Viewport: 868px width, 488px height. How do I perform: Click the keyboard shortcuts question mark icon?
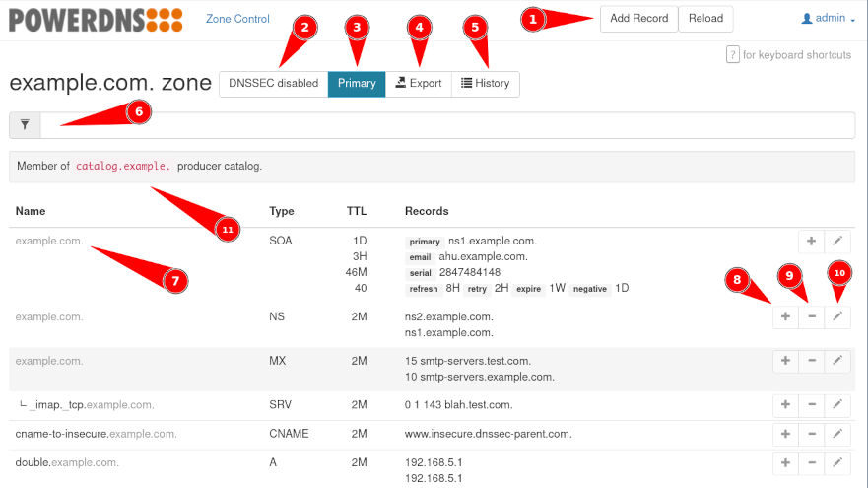coord(732,55)
